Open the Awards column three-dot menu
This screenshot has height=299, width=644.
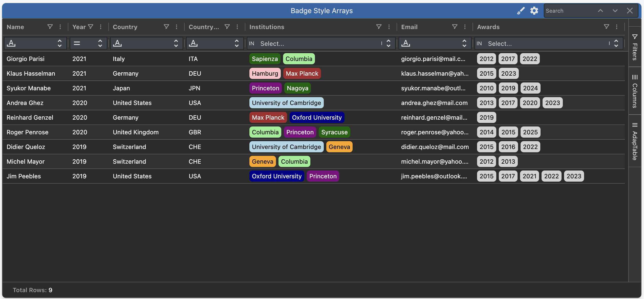coord(617,27)
